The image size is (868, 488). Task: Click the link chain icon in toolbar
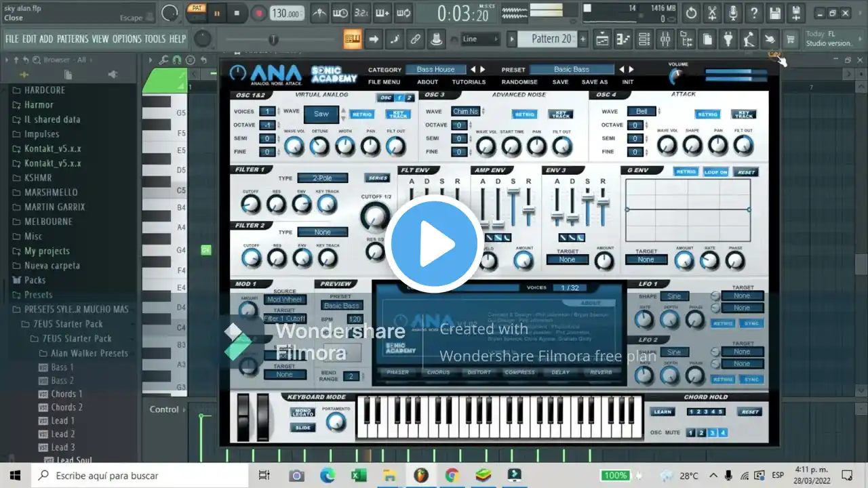[415, 39]
